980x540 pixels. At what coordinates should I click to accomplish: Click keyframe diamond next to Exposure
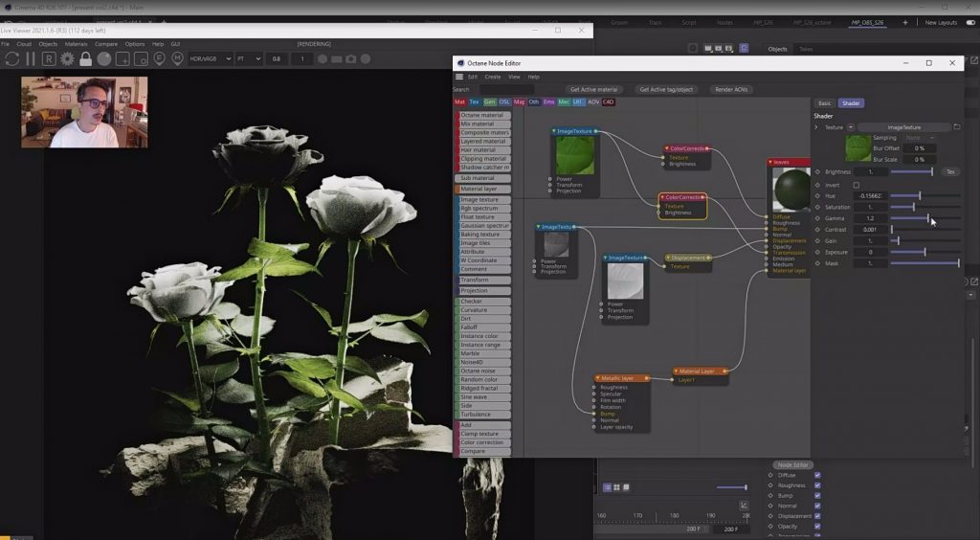click(817, 252)
